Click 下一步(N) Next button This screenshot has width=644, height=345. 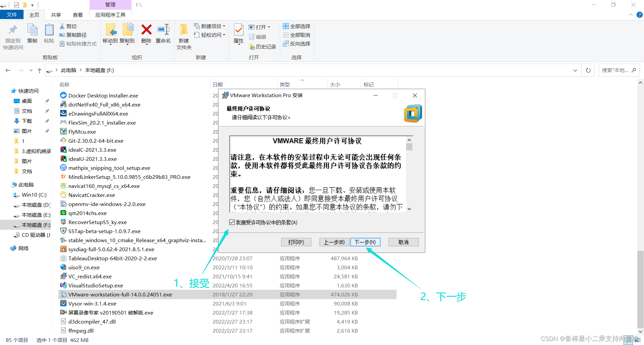tap(365, 242)
